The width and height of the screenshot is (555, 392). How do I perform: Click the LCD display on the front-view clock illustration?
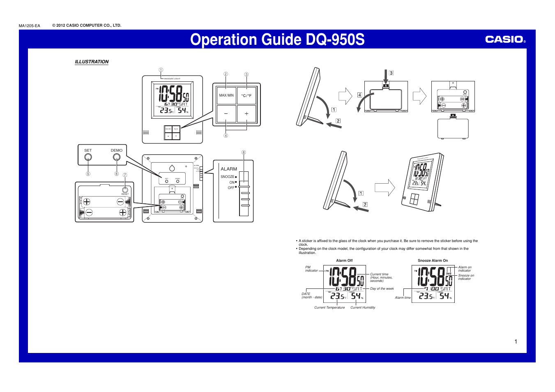point(173,100)
